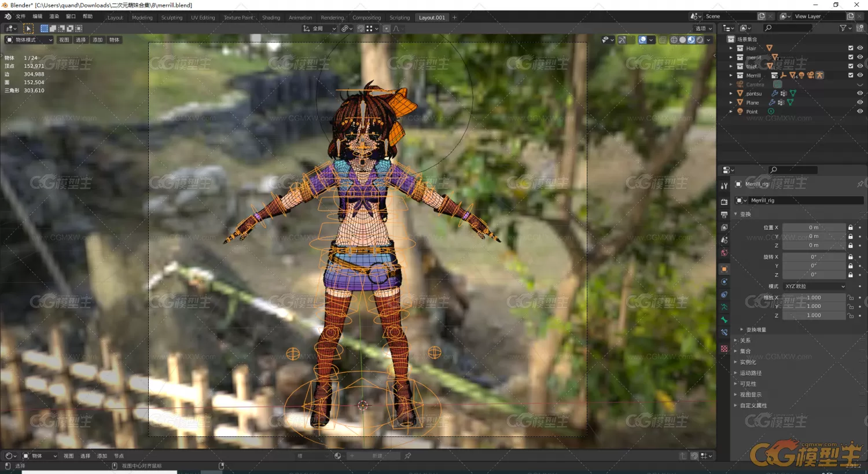Click the Blender logo menu icon
This screenshot has width=868, height=474.
pyautogui.click(x=8, y=17)
